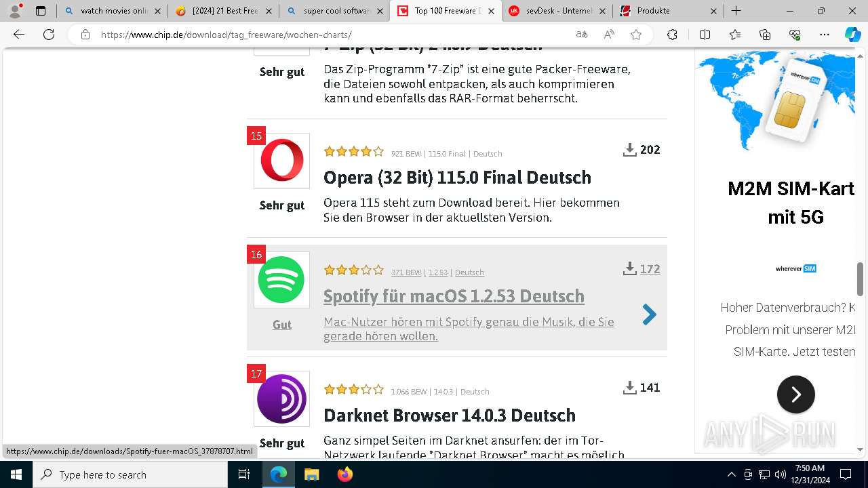This screenshot has width=868, height=488.
Task: Click the page vertical scrollbar thumb
Action: [x=861, y=279]
